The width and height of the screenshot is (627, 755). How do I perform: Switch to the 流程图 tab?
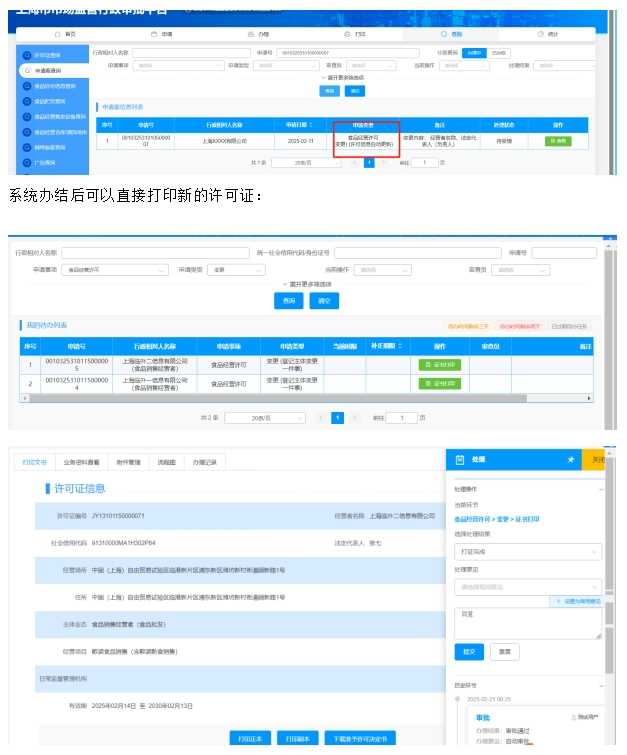(x=165, y=462)
